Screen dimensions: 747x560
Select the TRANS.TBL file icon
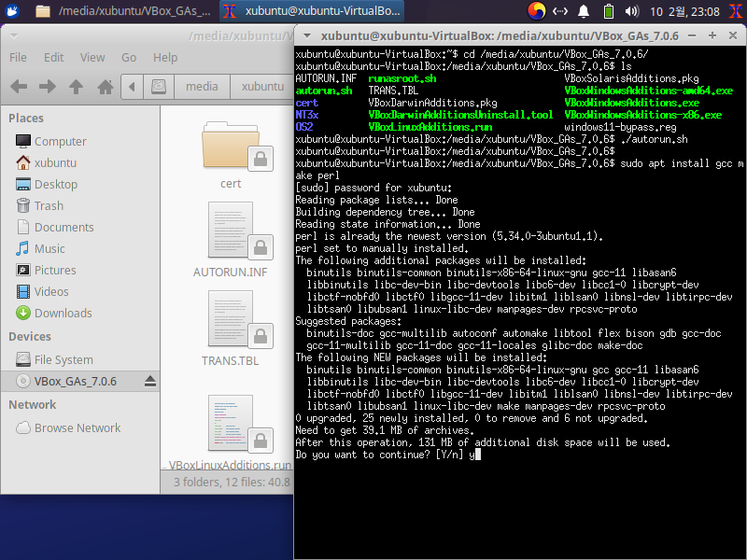(x=231, y=320)
